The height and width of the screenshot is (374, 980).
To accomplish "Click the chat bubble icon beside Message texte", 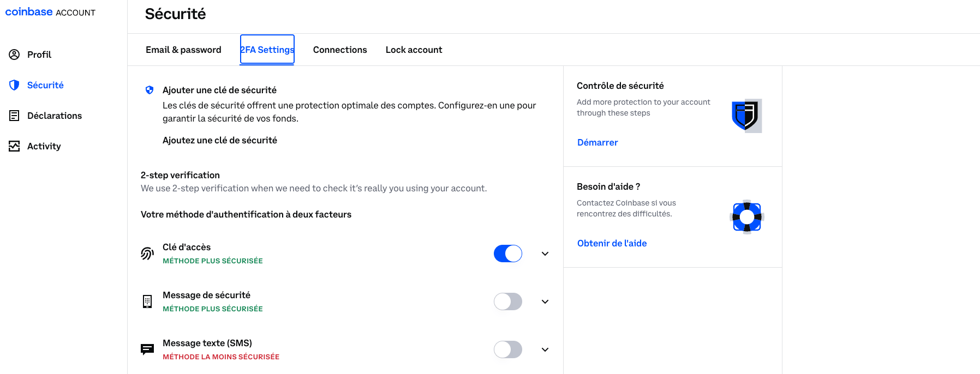I will click(147, 349).
